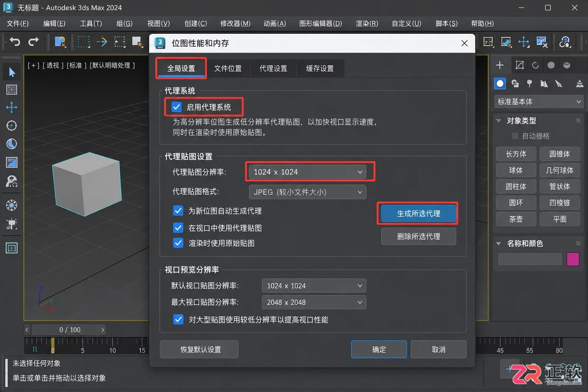Undo the last action in main toolbar
588x392 pixels.
[15, 42]
